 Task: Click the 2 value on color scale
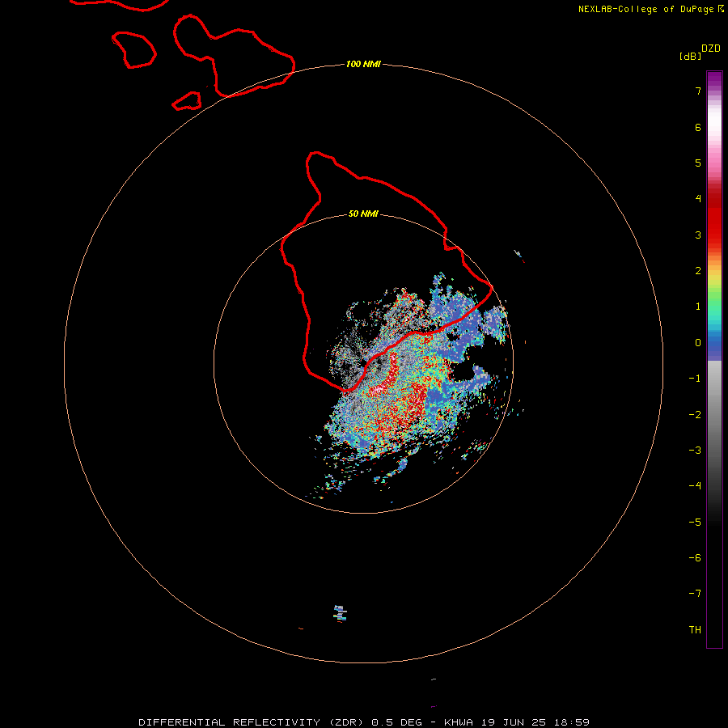point(698,271)
